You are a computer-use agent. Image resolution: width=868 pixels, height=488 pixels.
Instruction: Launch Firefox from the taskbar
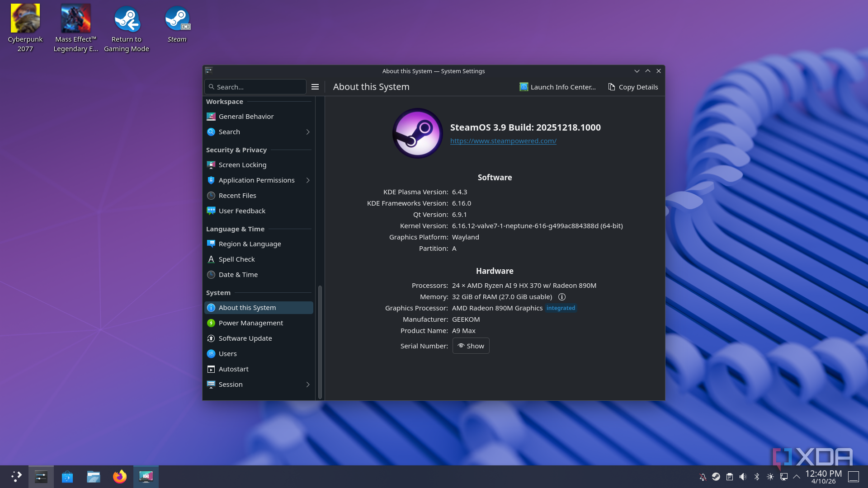120,476
